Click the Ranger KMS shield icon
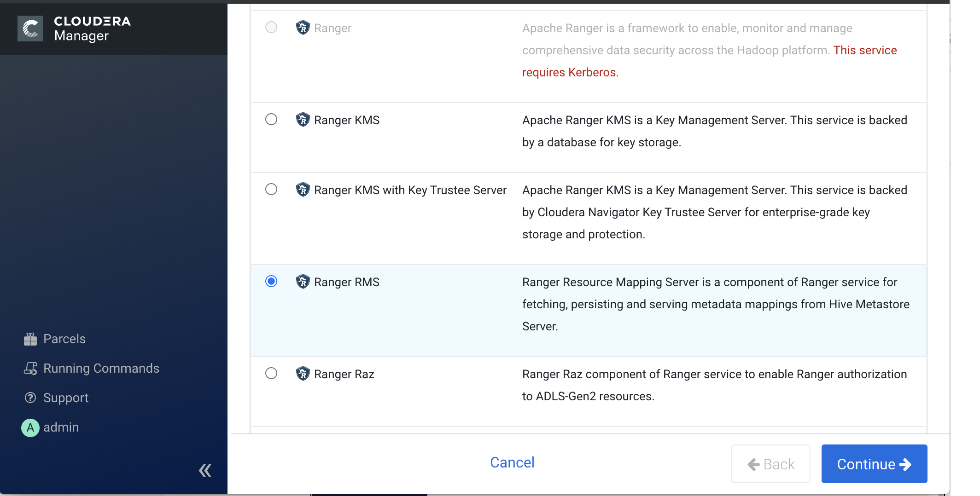 click(x=303, y=120)
